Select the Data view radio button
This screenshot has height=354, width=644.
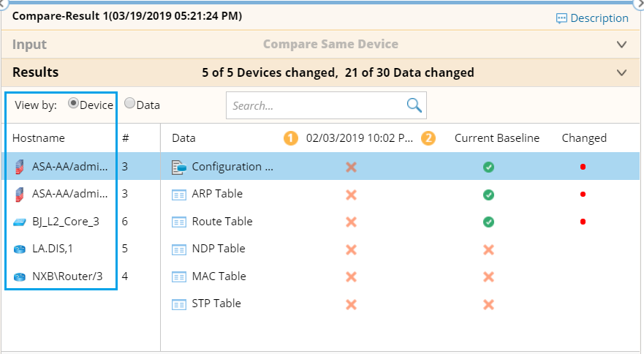(130, 103)
